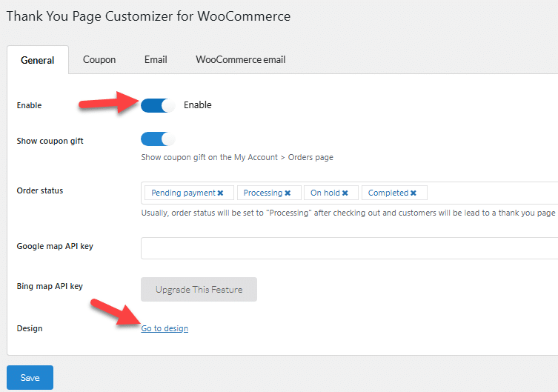The image size is (558, 392).
Task: Toggle the Show coupon gift switch
Action: (x=158, y=139)
